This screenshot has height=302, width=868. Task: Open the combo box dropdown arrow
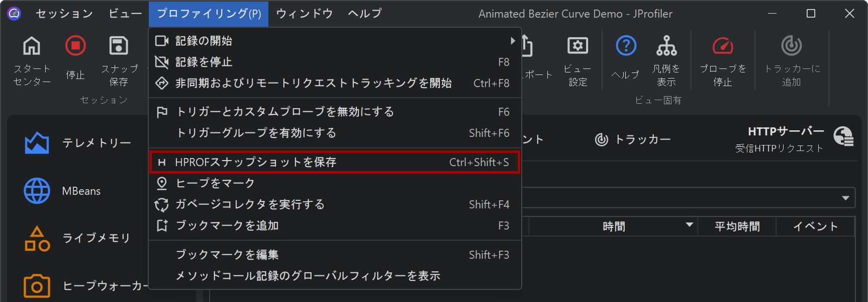[x=846, y=198]
